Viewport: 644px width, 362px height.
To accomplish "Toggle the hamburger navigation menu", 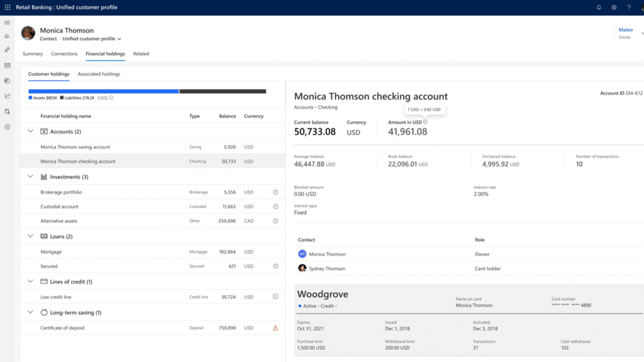I will click(7, 23).
